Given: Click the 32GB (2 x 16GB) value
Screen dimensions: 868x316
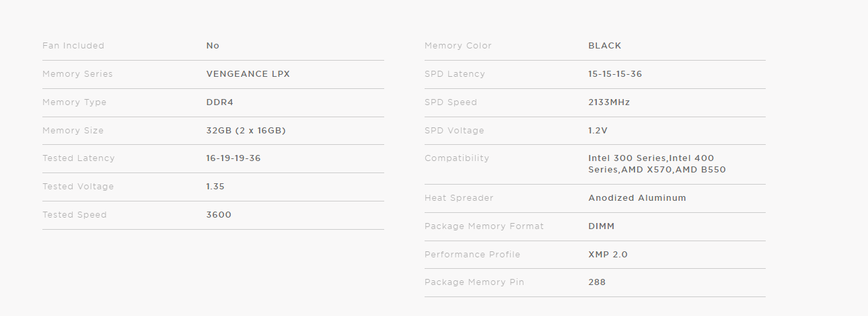Looking at the screenshot, I should (x=246, y=131).
